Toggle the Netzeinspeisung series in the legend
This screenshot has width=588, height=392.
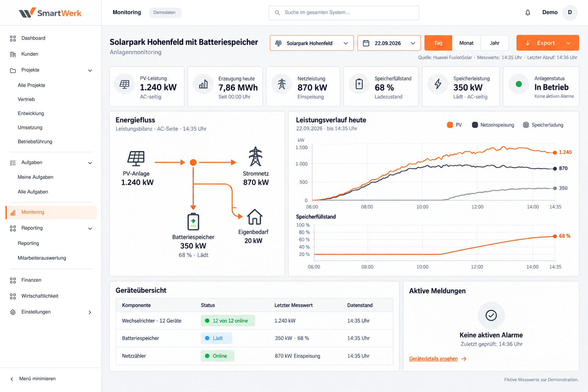493,125
